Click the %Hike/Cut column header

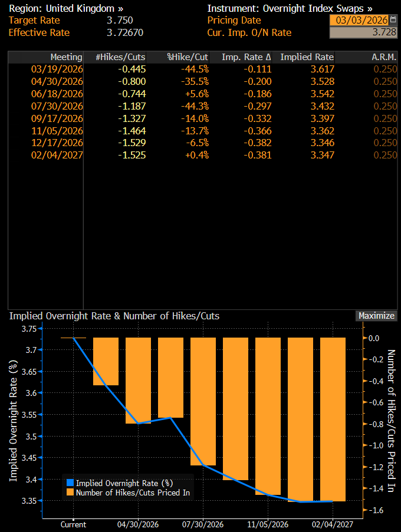(188, 57)
